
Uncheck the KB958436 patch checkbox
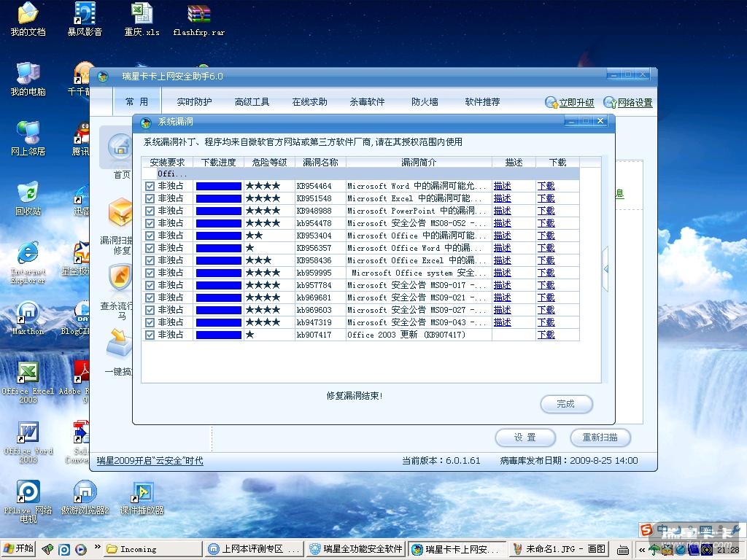pyautogui.click(x=150, y=260)
